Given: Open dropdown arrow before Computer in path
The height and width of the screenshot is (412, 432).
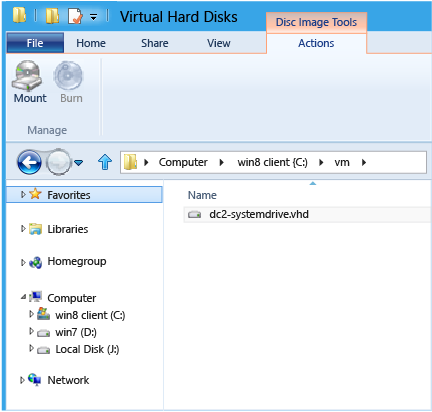Looking at the screenshot, I should pyautogui.click(x=146, y=162).
